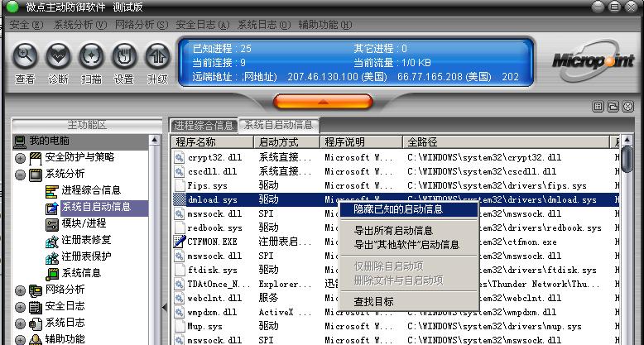This screenshot has height=345, width=644.
Task: Click the 网络分析 computers icon
Action: tap(36, 290)
